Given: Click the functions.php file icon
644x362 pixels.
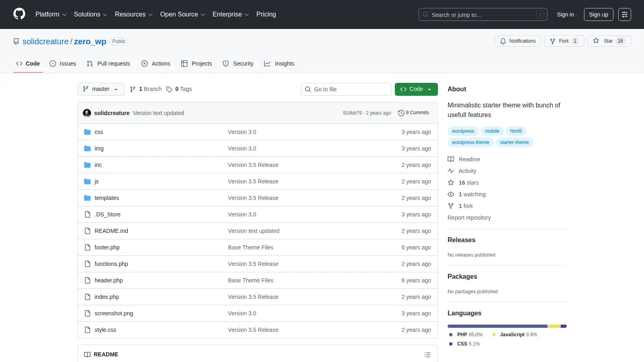Looking at the screenshot, I should 87,264.
